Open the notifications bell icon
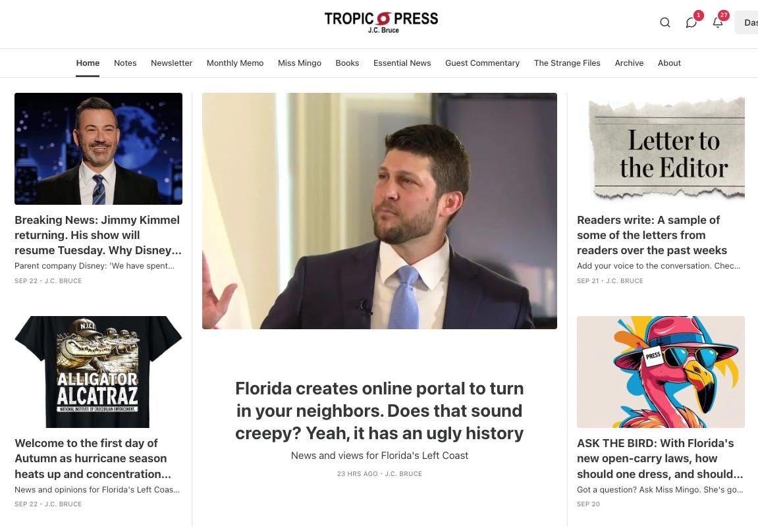 coord(718,22)
